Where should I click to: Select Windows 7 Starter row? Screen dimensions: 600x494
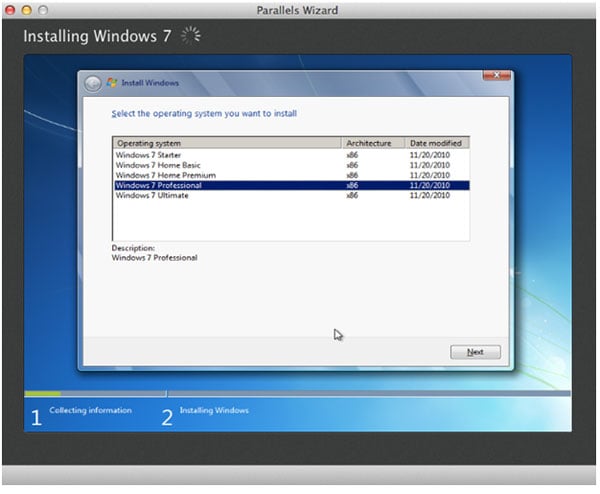click(292, 155)
